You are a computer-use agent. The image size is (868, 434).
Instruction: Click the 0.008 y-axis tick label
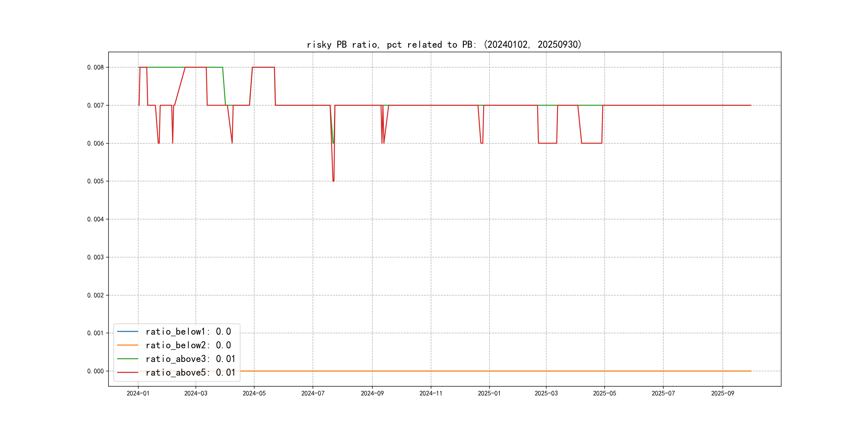[95, 68]
